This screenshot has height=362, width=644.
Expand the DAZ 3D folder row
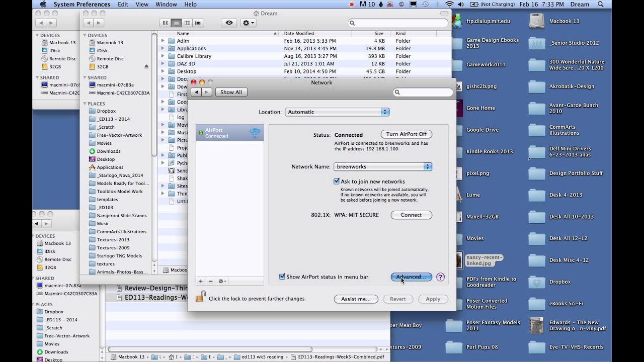[163, 64]
